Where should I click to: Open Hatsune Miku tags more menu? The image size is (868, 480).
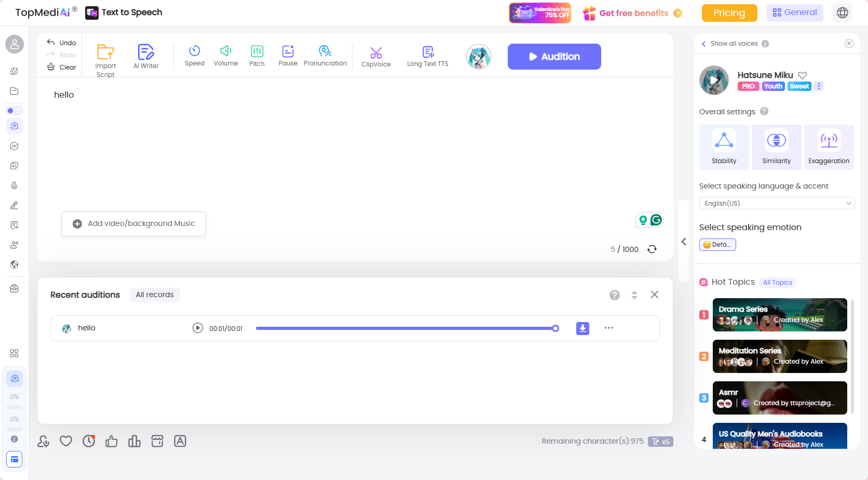click(x=819, y=86)
